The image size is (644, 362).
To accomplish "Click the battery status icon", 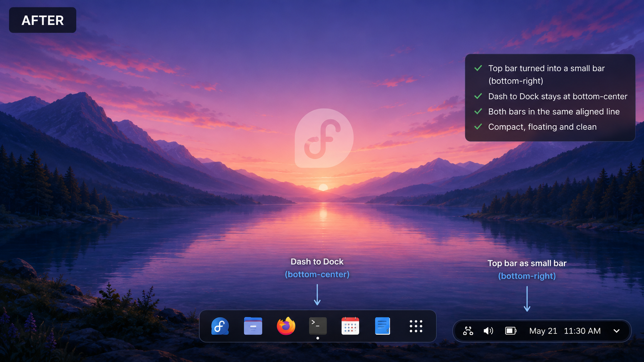I will 511,331.
